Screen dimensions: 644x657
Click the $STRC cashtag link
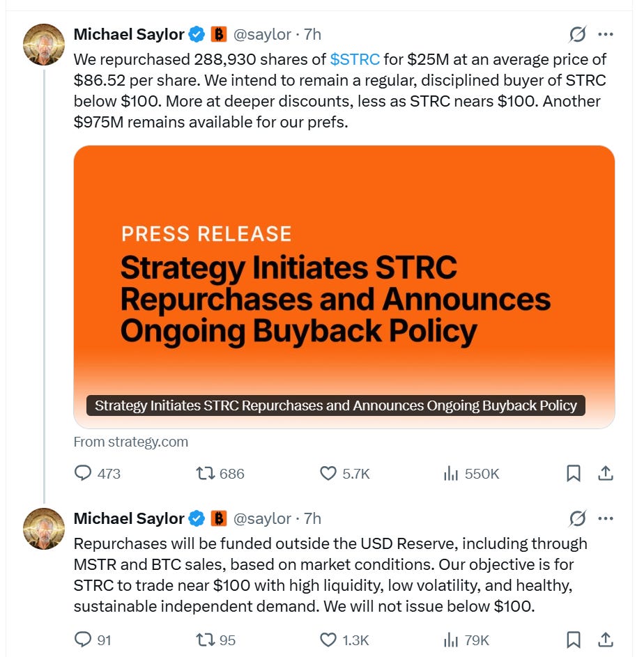(355, 59)
